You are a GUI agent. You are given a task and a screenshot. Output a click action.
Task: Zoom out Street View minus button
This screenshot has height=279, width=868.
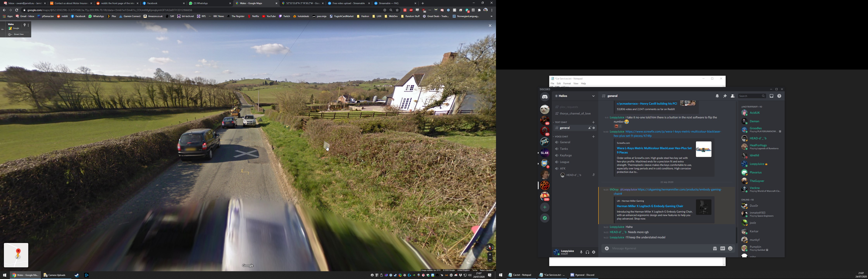pos(490,260)
